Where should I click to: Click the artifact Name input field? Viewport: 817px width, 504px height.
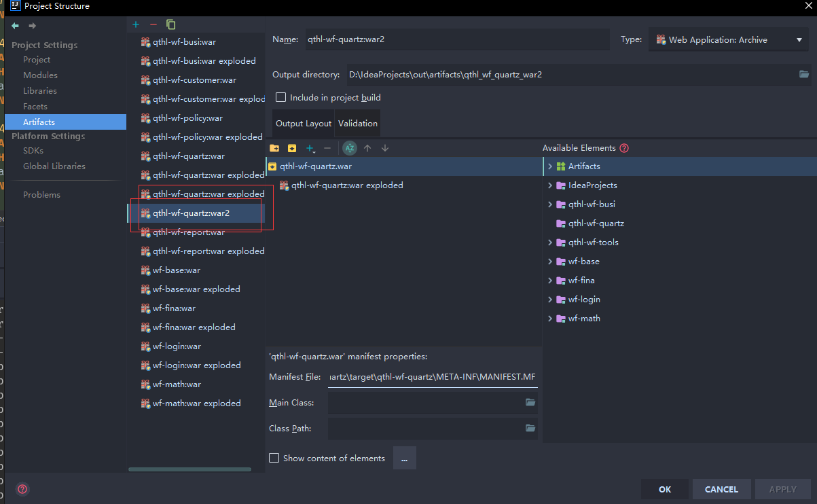click(x=456, y=39)
